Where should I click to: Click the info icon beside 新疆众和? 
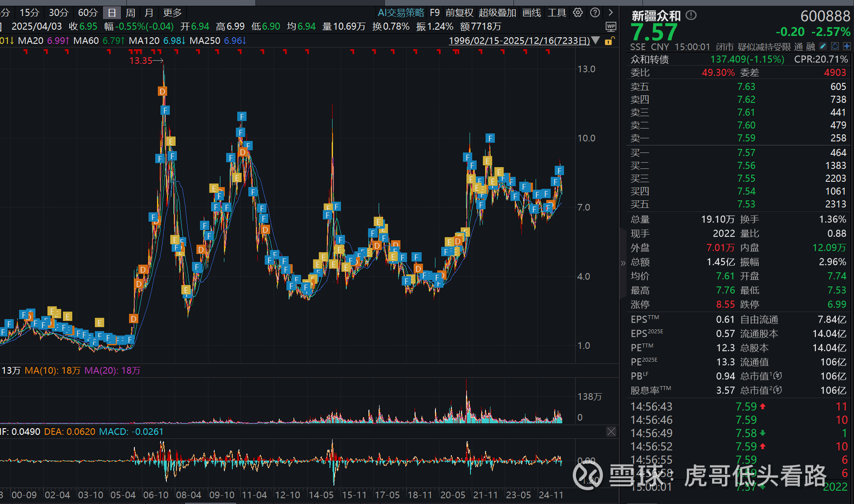tap(691, 16)
